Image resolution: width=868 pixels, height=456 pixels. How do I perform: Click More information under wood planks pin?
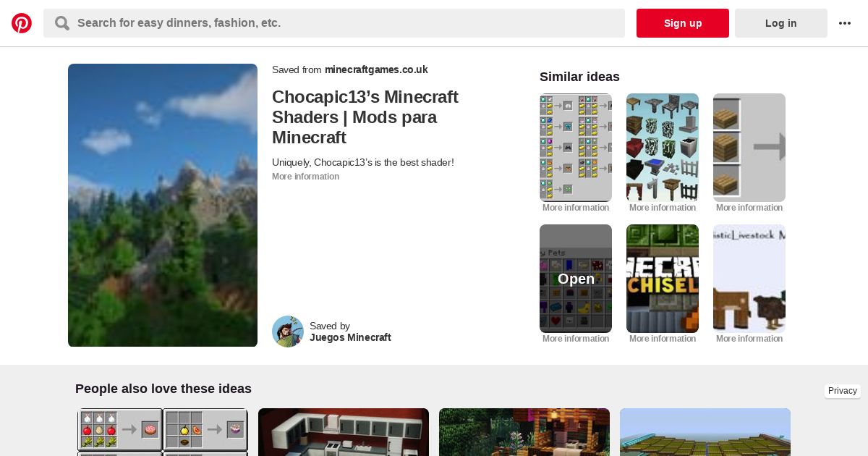[749, 208]
